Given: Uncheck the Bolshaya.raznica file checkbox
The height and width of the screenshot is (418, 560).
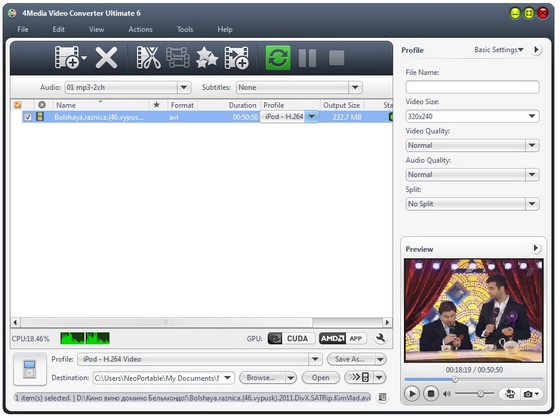Looking at the screenshot, I should tap(28, 117).
